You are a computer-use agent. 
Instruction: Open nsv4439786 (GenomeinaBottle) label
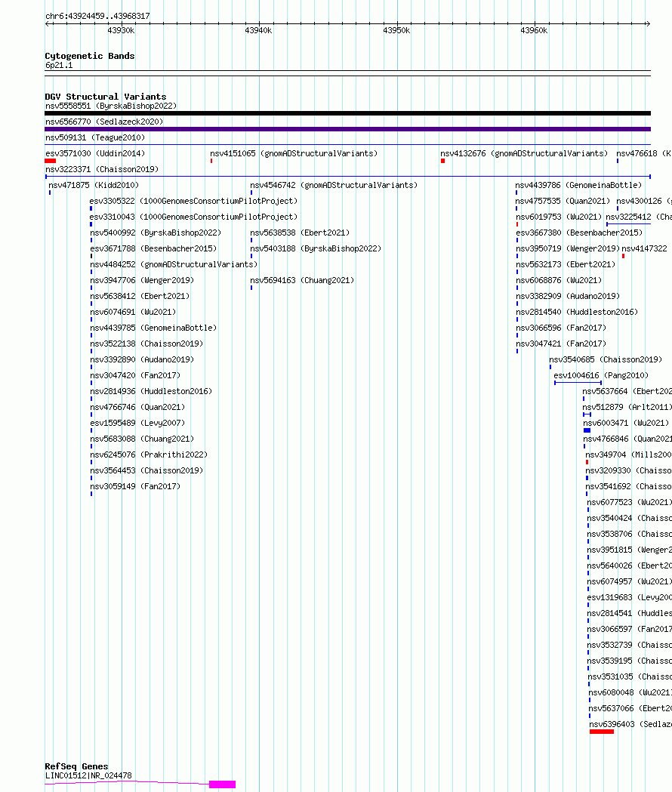pyautogui.click(x=578, y=186)
